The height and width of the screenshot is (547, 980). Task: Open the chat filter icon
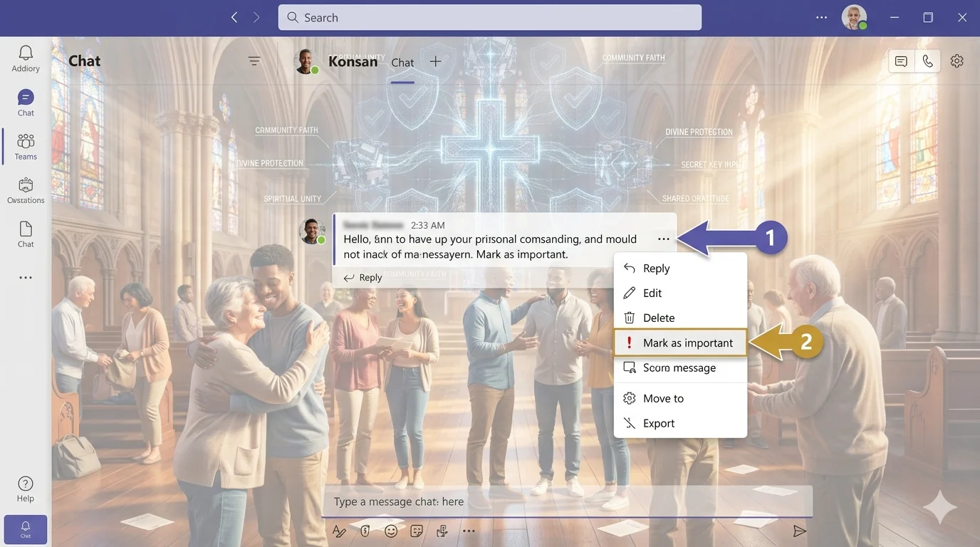click(254, 61)
